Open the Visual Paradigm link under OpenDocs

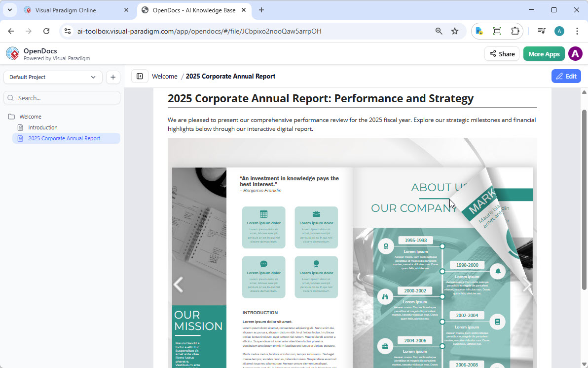71,58
